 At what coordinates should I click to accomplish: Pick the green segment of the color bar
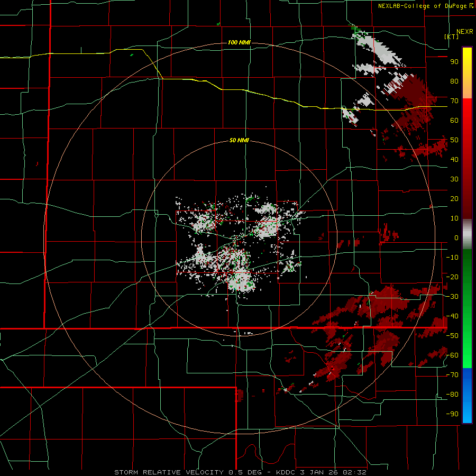tap(467, 309)
